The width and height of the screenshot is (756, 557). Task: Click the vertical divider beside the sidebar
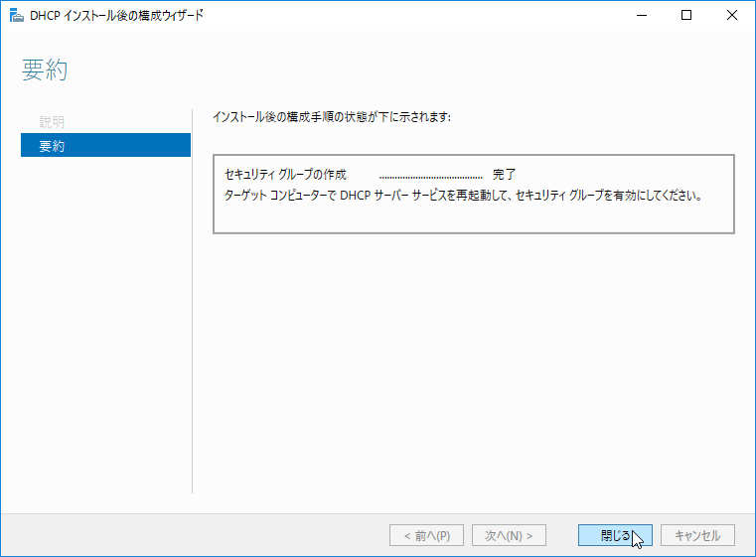click(x=193, y=301)
